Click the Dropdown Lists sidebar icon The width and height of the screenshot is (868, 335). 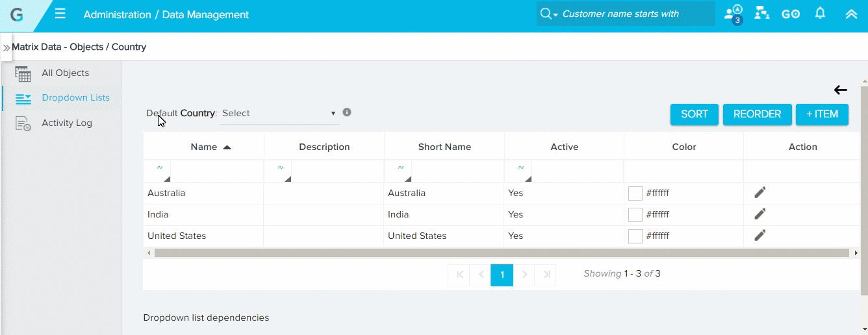pyautogui.click(x=23, y=99)
